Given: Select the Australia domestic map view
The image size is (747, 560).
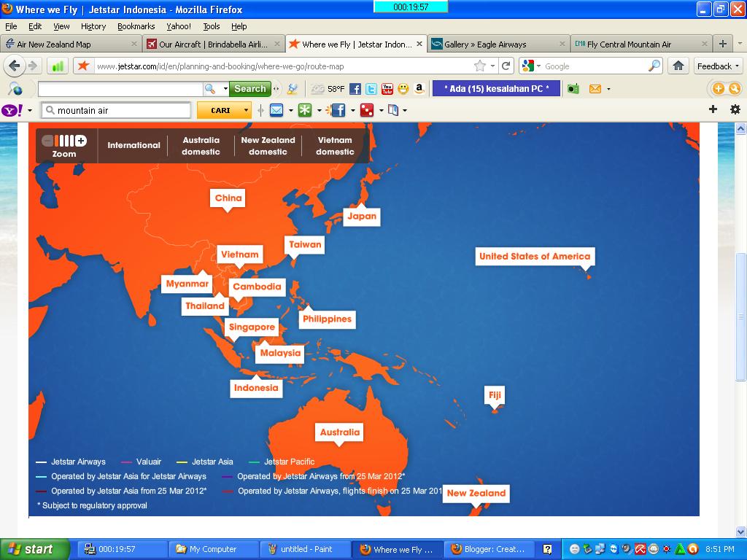Looking at the screenshot, I should coord(201,145).
